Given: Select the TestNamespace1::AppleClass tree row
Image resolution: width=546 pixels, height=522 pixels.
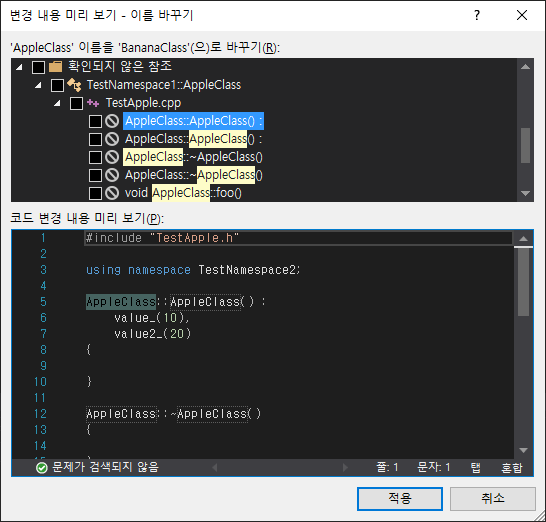Looking at the screenshot, I should coord(164,85).
